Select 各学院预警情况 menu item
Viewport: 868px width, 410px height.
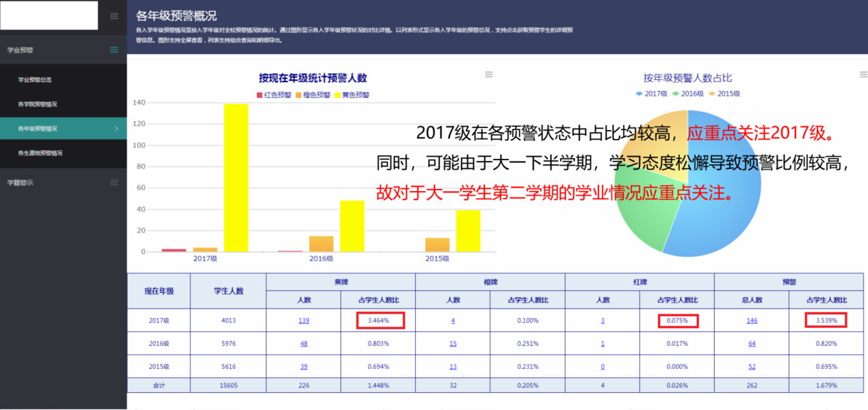38,104
